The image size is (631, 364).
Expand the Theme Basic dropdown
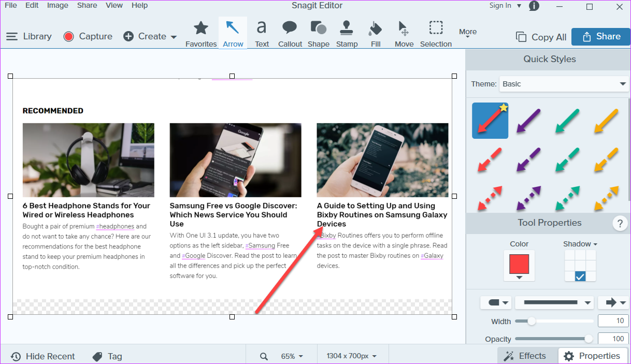564,84
